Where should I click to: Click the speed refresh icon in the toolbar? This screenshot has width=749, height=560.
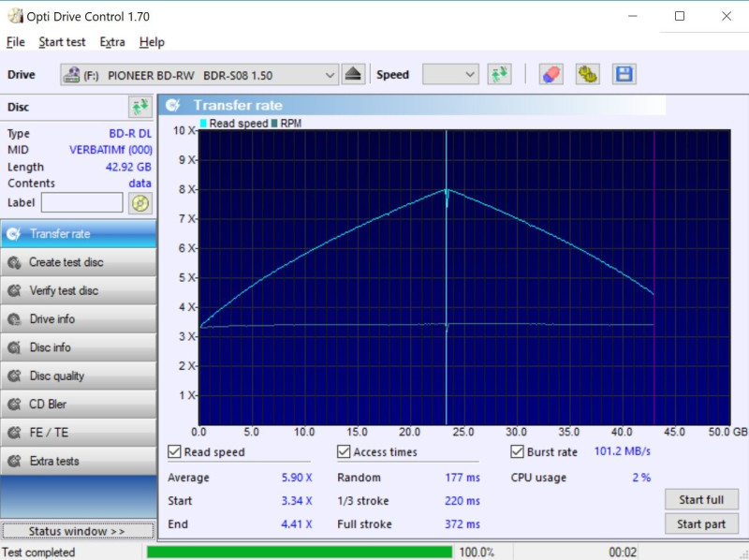click(500, 75)
